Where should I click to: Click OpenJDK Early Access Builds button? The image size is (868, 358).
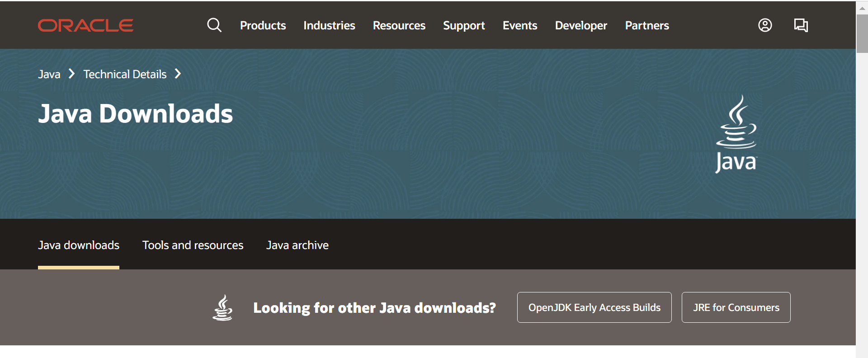(x=594, y=307)
